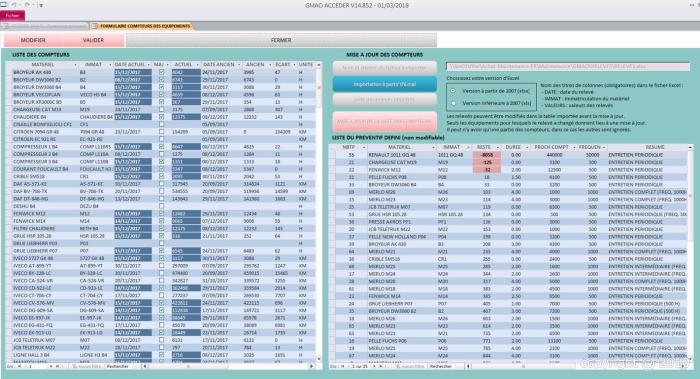This screenshot has width=700, height=379.
Task: Click the vertical scrollbar of counters list
Action: (319, 212)
